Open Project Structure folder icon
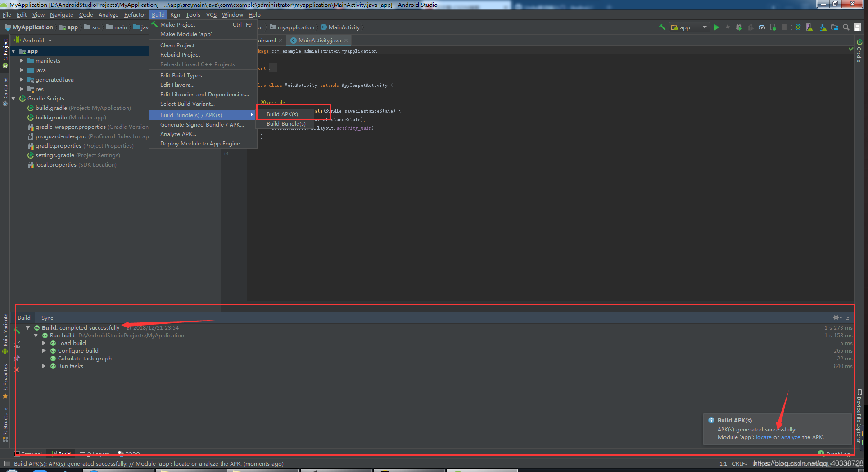868x472 pixels. 834,27
